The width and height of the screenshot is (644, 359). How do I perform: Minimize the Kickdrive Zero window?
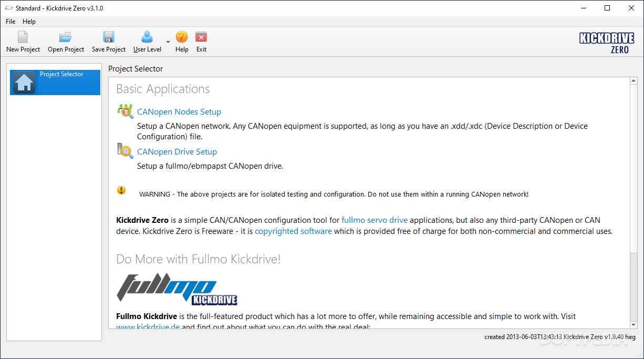[x=583, y=8]
